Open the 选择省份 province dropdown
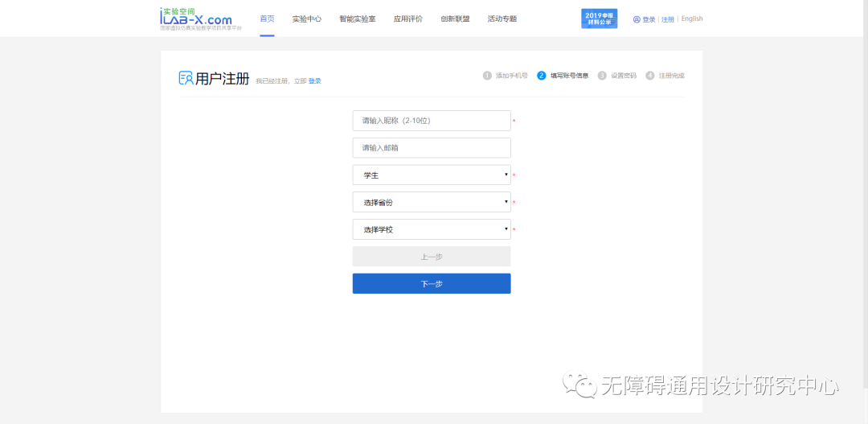868x424 pixels. [432, 203]
